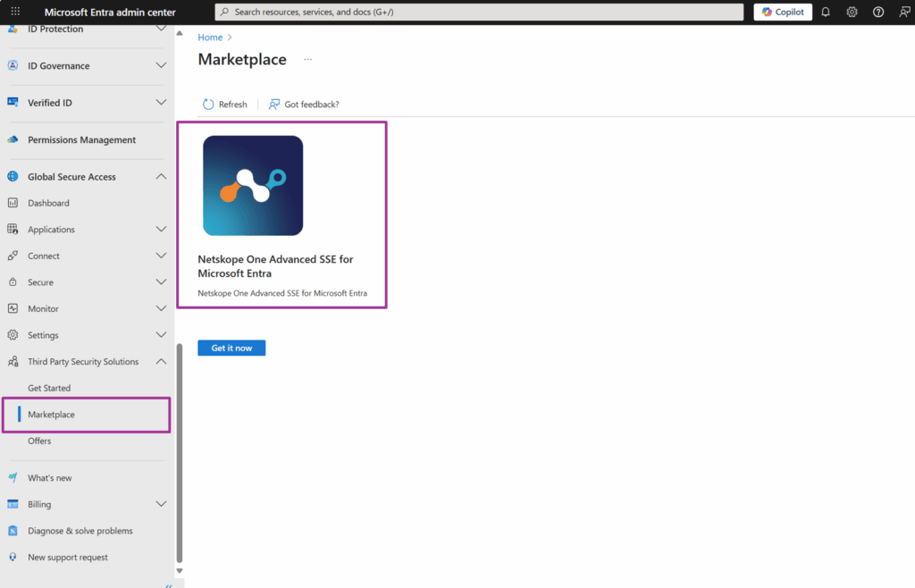
Task: Open Get Started in sidebar
Action: pos(49,388)
